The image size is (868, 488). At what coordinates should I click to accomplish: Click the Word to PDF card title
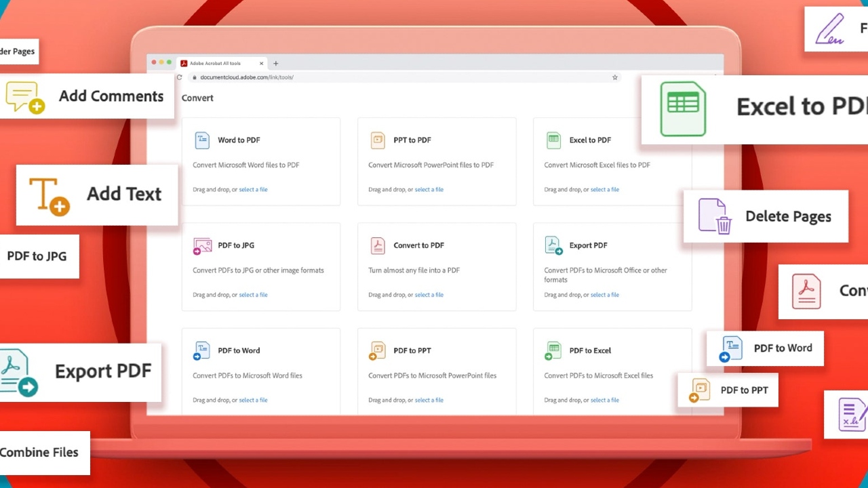point(239,140)
